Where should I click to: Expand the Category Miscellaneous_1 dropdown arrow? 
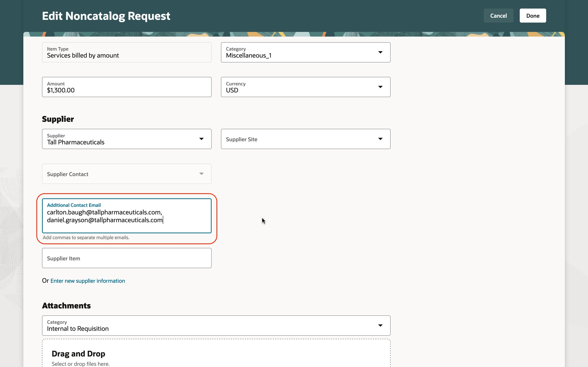coord(380,52)
